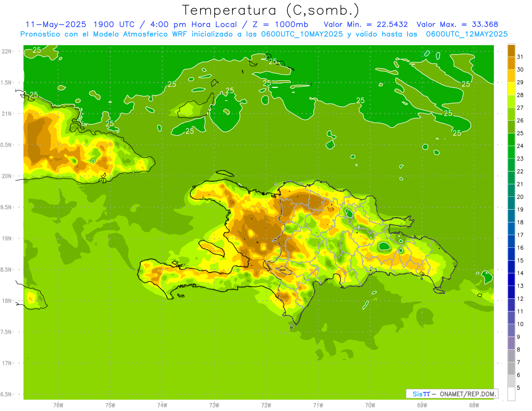Click the orange colorbar swatch between 30 and 31

(511, 63)
